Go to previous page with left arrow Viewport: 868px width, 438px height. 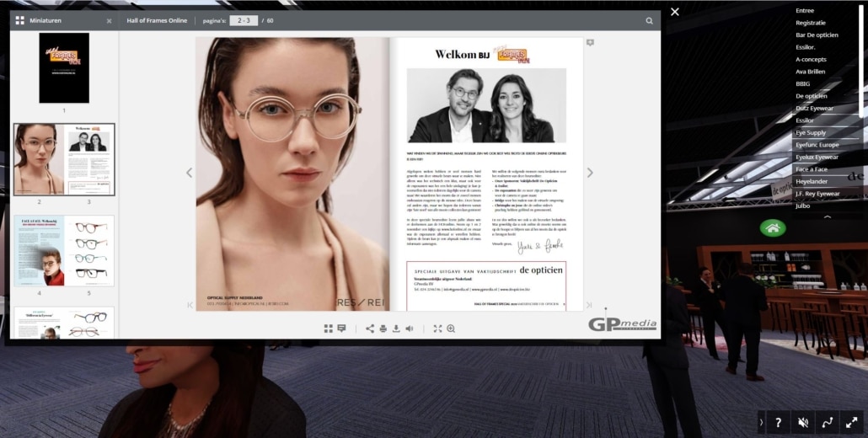point(189,173)
